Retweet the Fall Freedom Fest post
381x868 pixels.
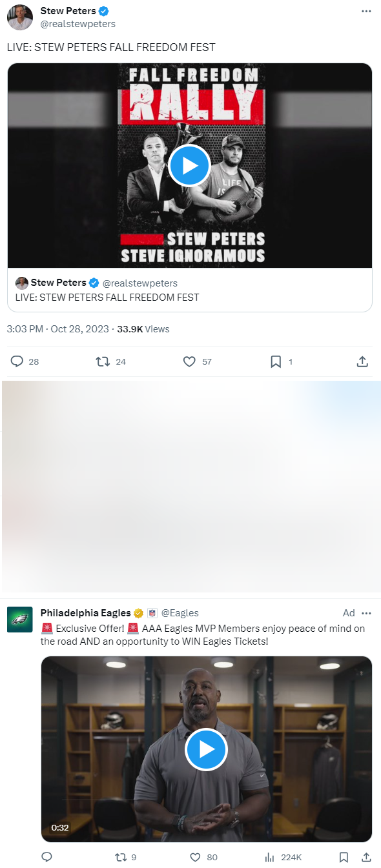tap(102, 361)
